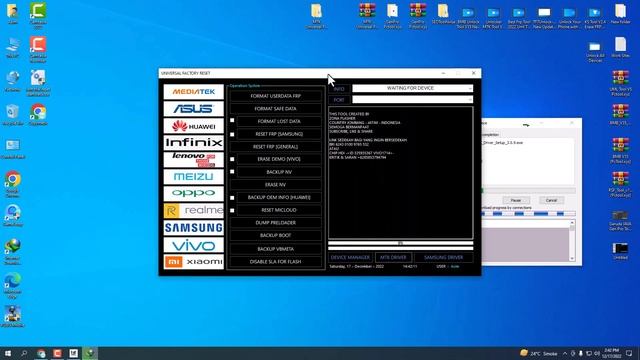The image size is (640, 360).
Task: Choose the Meizu brand logo
Action: coord(193,177)
